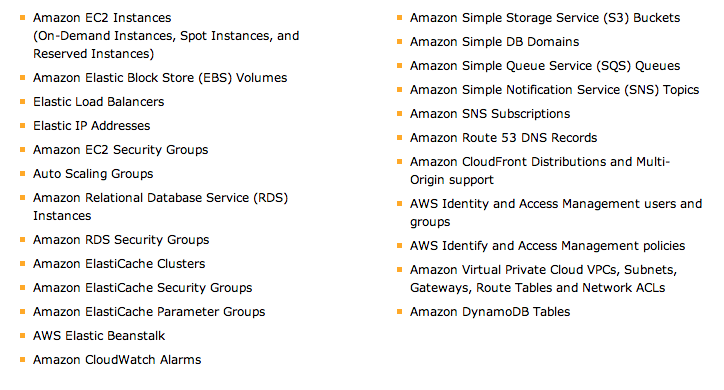Click the orange bullet beside Amazon DynamoDB Tables
724x390 pixels.
400,312
